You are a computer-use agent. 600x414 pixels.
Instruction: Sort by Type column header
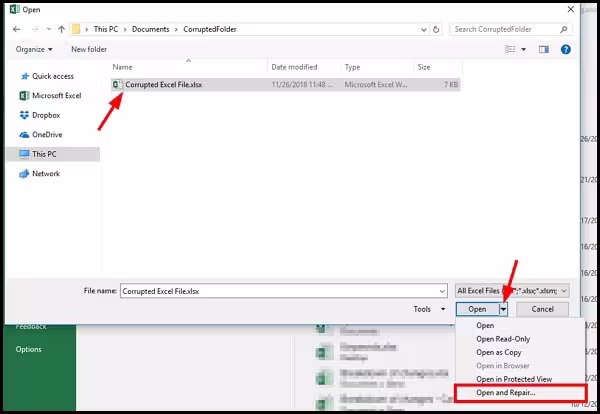pyautogui.click(x=352, y=67)
